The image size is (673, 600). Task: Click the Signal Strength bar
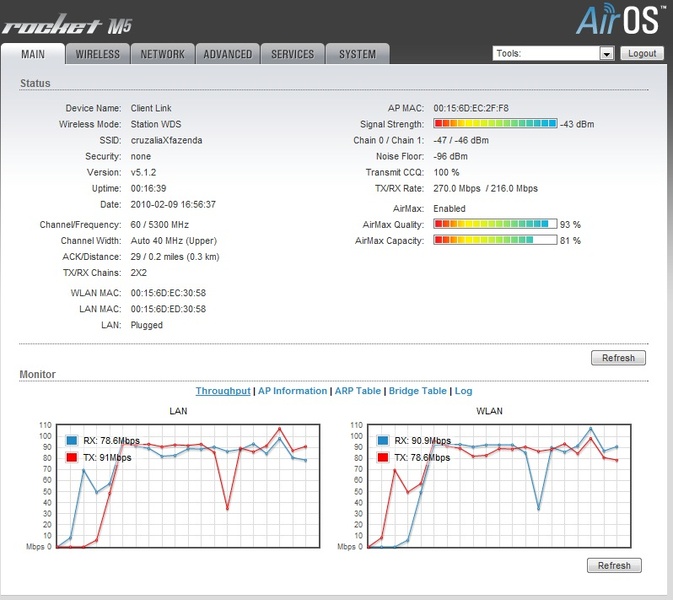tap(495, 124)
